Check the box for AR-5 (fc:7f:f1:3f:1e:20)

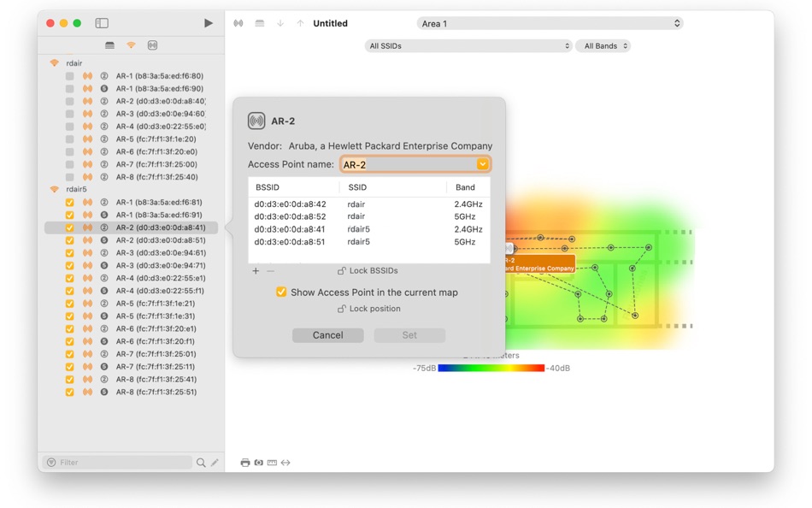tap(69, 139)
